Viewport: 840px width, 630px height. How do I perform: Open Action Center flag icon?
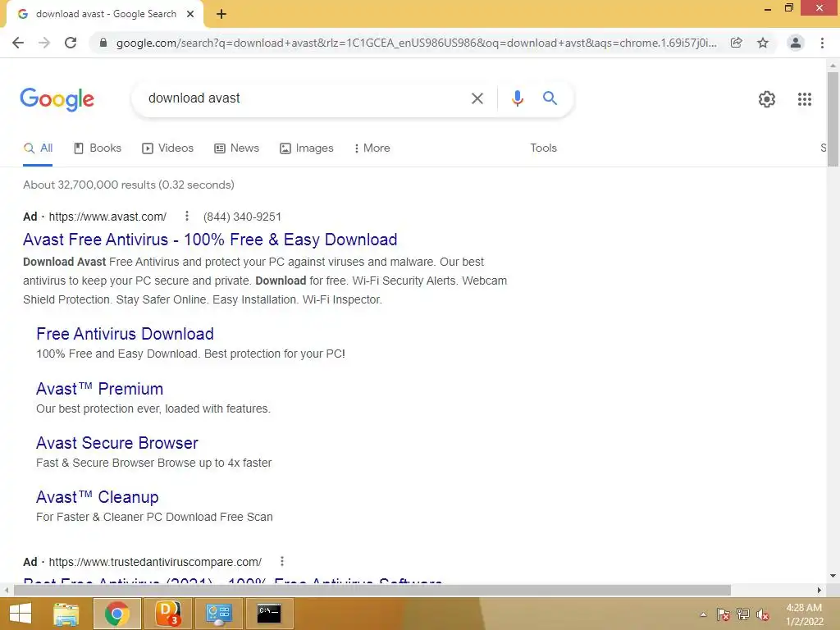723,614
